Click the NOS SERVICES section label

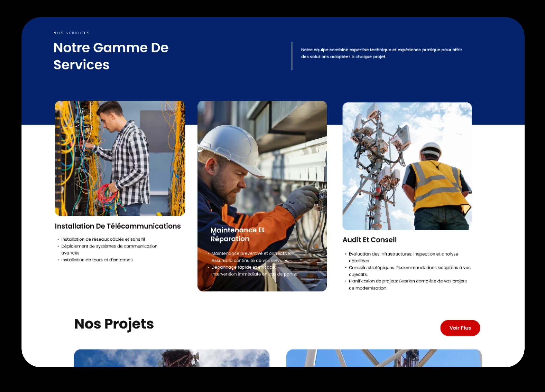(71, 33)
